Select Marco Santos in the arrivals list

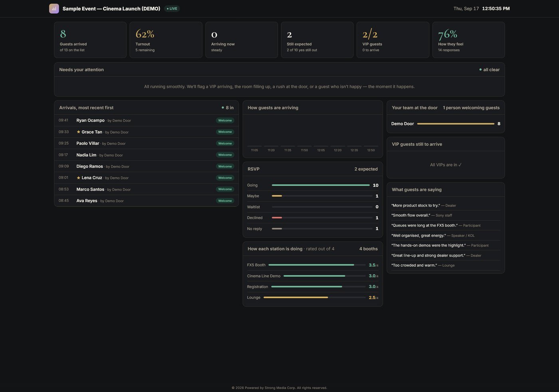(147, 189)
